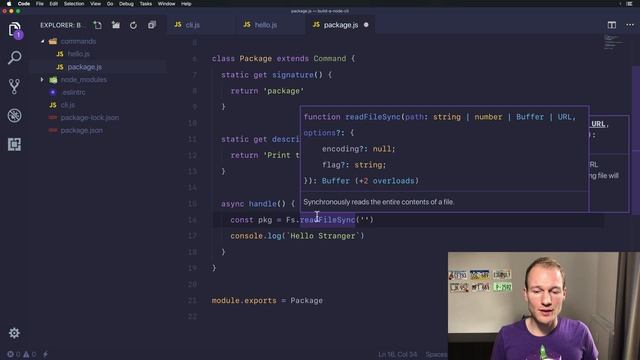640x360 pixels.
Task: Open the Debug menu
Action: pyautogui.click(x=126, y=4)
